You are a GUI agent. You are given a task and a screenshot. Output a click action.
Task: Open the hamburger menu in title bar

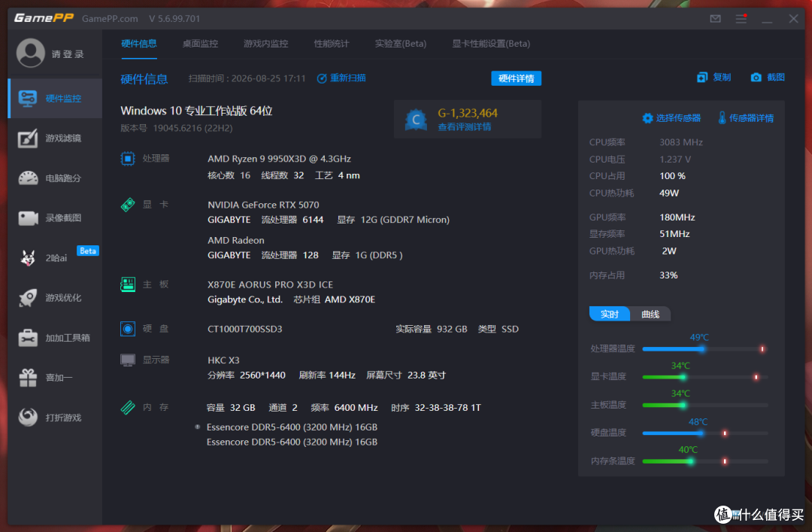(x=741, y=19)
